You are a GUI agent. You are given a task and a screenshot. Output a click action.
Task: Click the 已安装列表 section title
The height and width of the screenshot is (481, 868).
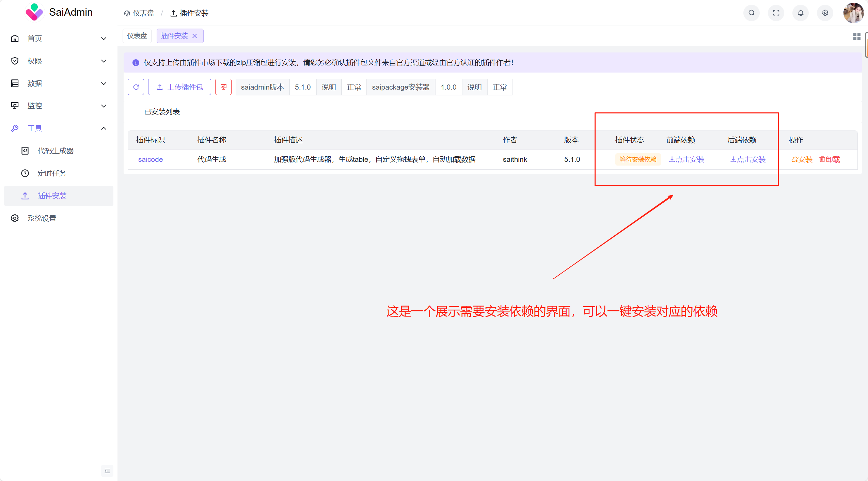(x=162, y=112)
